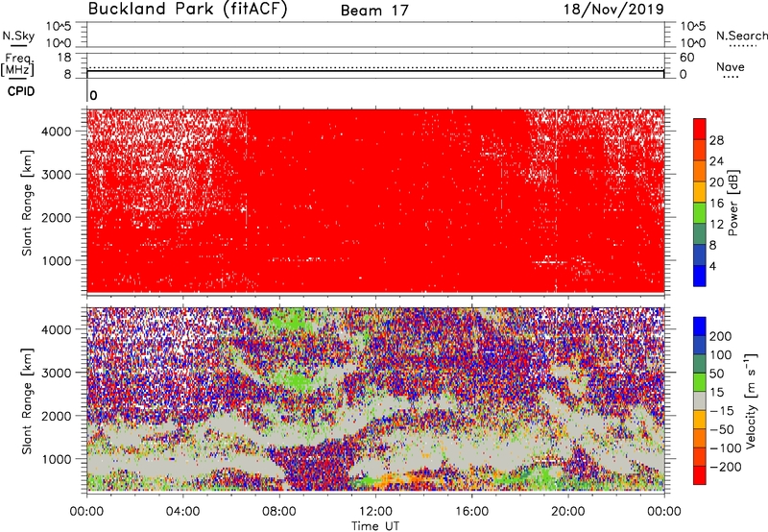
Task: Click the CPID value '0'
Action: point(93,95)
